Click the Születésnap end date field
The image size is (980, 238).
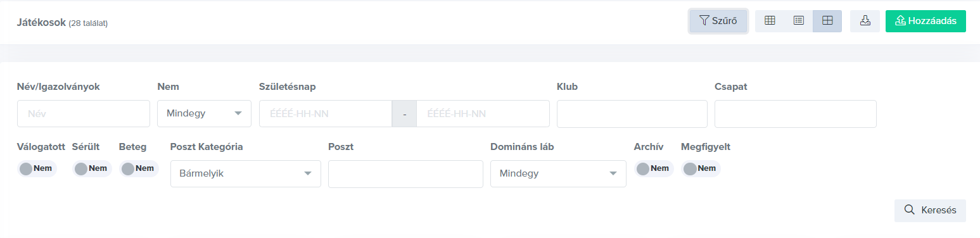(483, 114)
